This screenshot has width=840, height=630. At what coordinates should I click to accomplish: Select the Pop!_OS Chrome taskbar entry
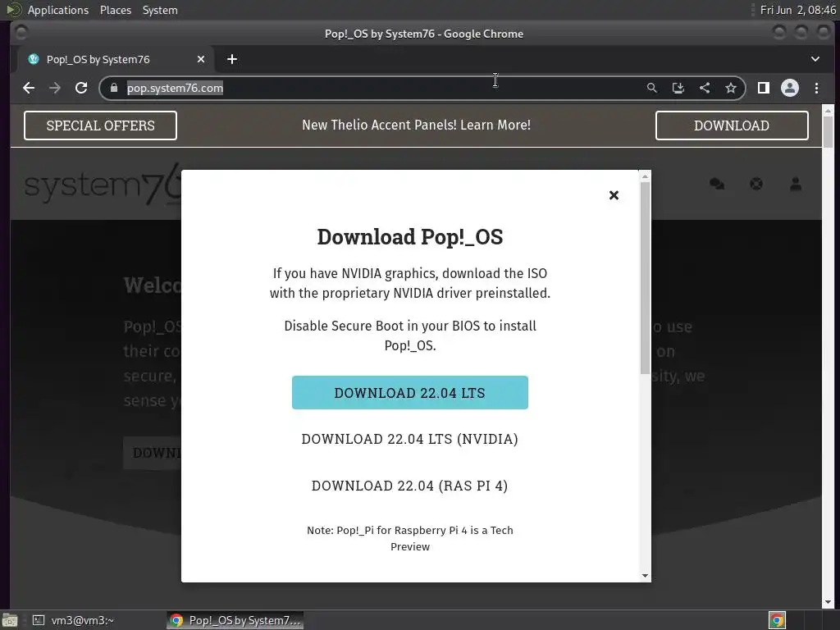point(235,620)
